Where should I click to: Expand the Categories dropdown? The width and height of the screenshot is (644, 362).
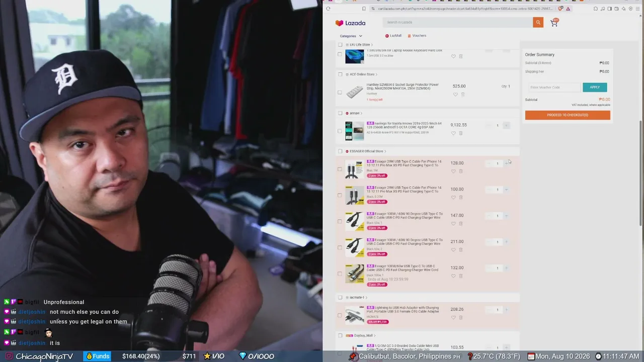[351, 36]
